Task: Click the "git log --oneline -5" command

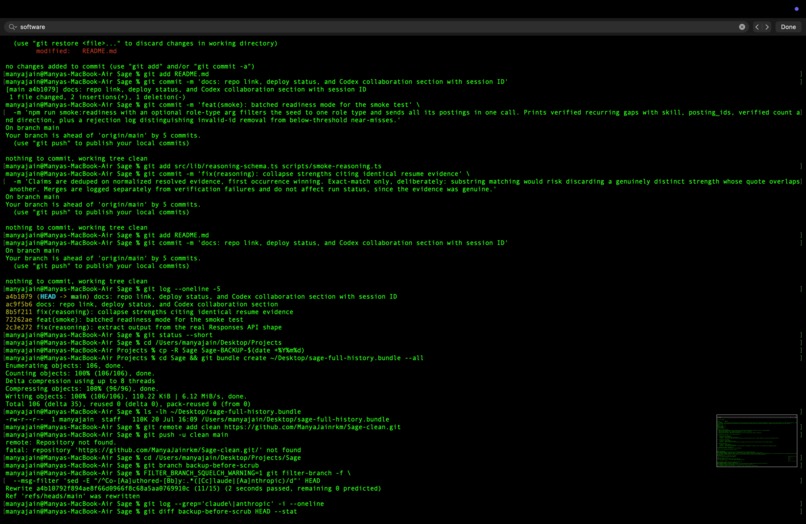Action: (x=113, y=289)
